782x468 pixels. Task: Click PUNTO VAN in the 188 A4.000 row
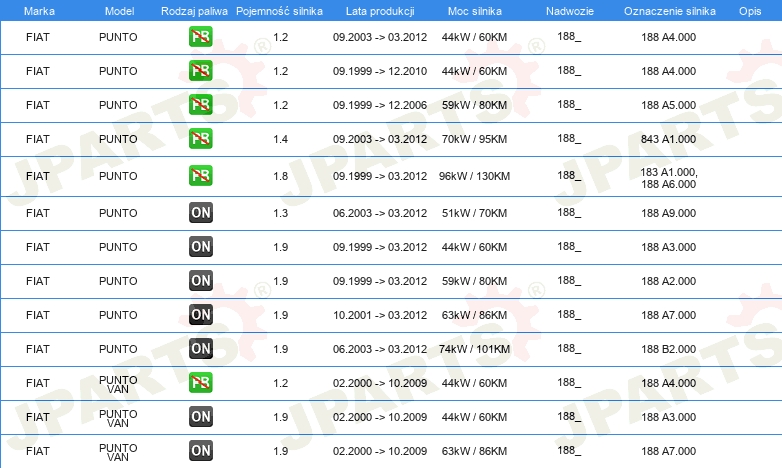(x=118, y=384)
